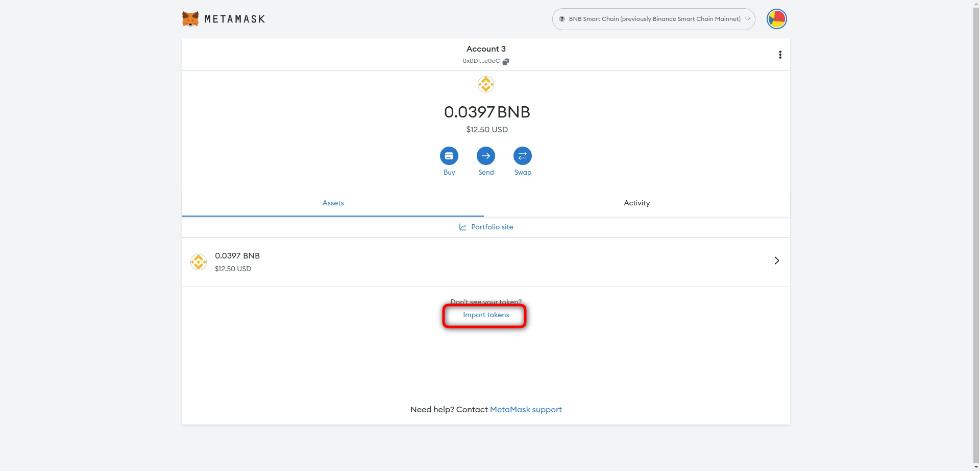Click the Swap icon button
The height and width of the screenshot is (471, 980).
[x=523, y=156]
